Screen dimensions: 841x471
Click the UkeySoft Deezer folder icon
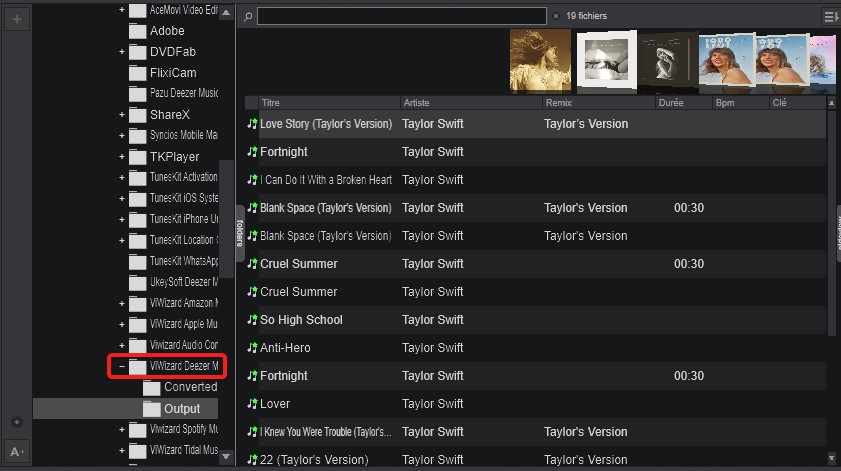tap(138, 282)
